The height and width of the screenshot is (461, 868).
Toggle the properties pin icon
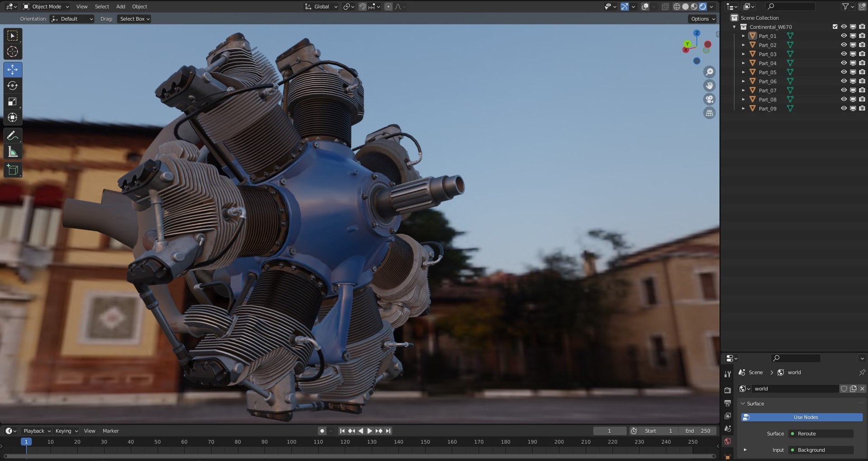(x=862, y=372)
